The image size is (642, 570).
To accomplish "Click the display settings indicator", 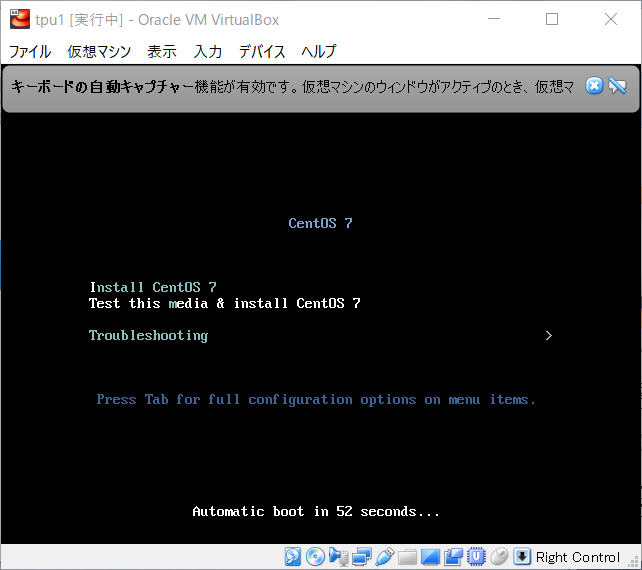I will (x=430, y=557).
